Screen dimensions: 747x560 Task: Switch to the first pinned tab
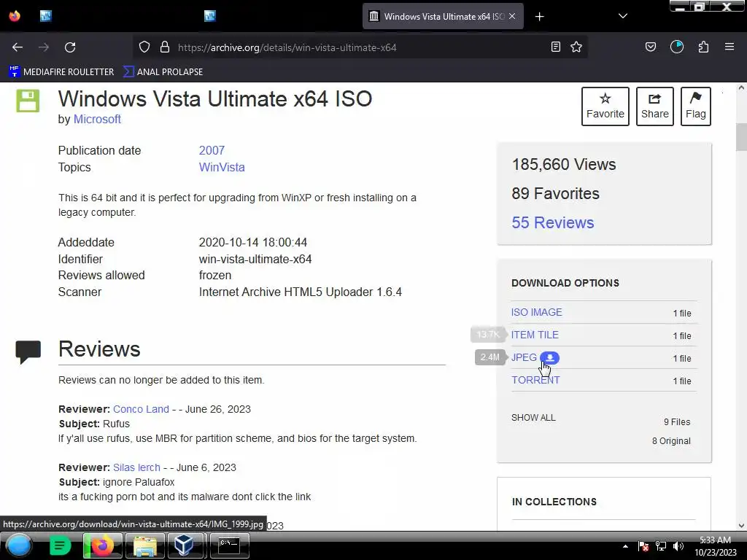(46, 16)
